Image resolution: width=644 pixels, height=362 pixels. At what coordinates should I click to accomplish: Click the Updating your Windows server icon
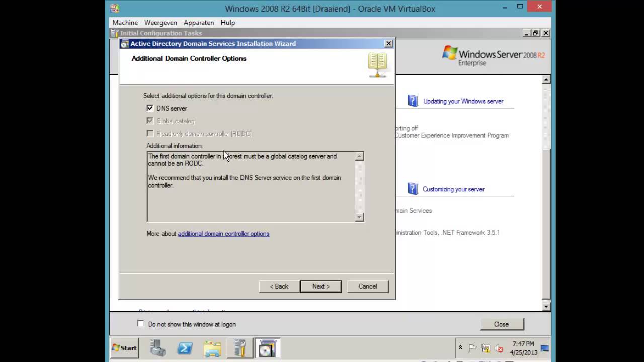(x=413, y=101)
